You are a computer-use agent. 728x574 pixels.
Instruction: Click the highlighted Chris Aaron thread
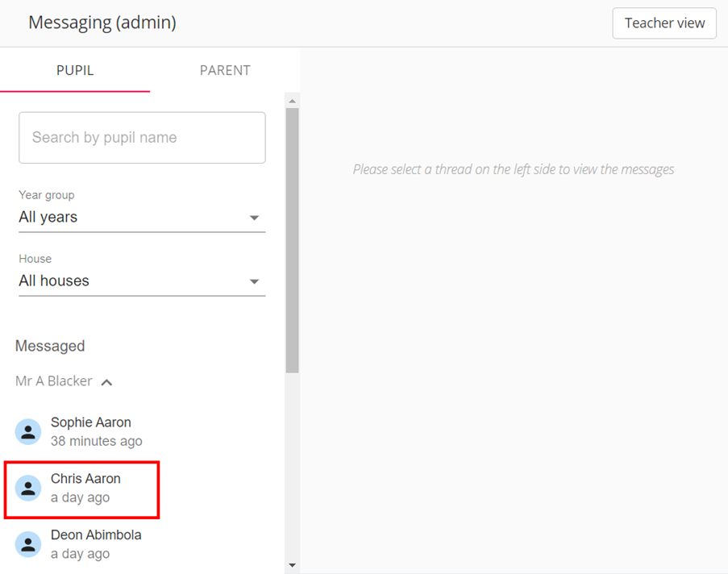click(x=81, y=489)
